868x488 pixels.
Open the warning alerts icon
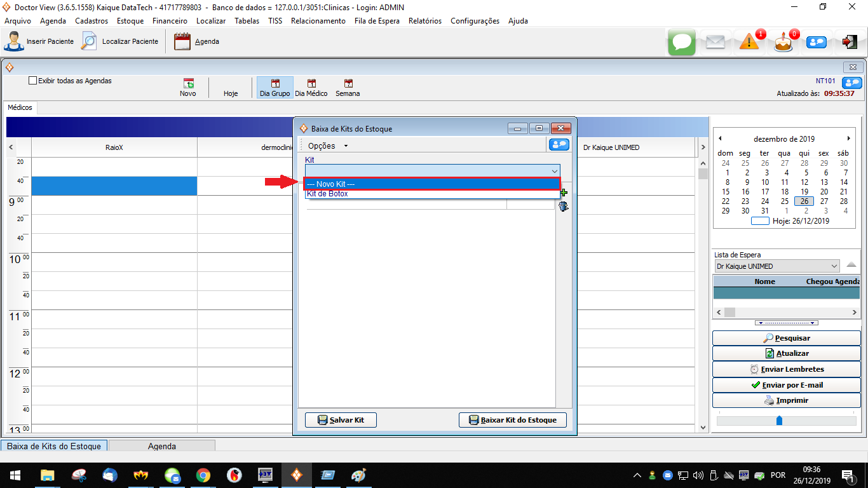point(749,42)
